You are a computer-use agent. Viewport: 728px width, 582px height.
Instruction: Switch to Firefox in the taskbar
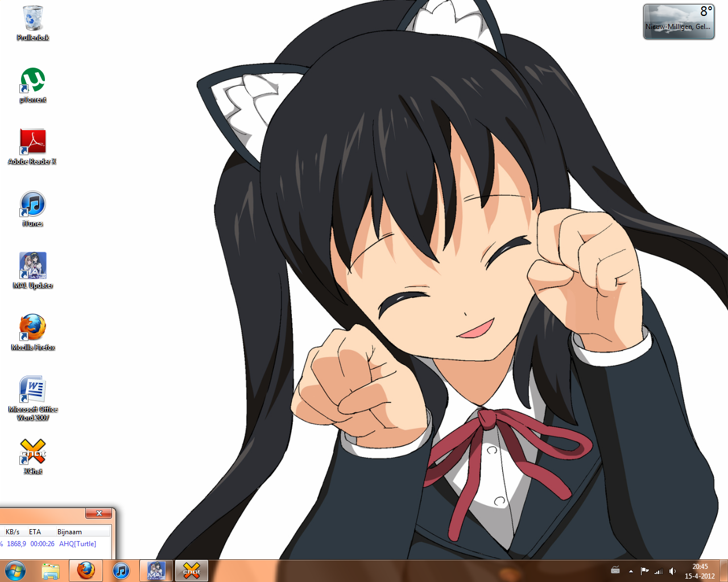point(86,571)
